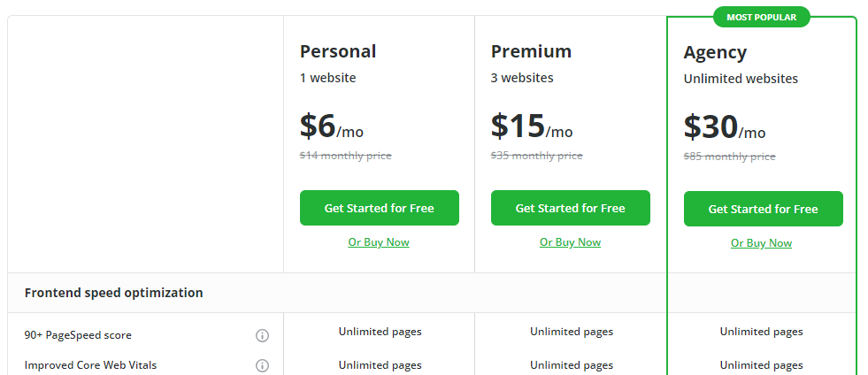Select the Premium plan heading
The width and height of the screenshot is (868, 375).
(531, 51)
